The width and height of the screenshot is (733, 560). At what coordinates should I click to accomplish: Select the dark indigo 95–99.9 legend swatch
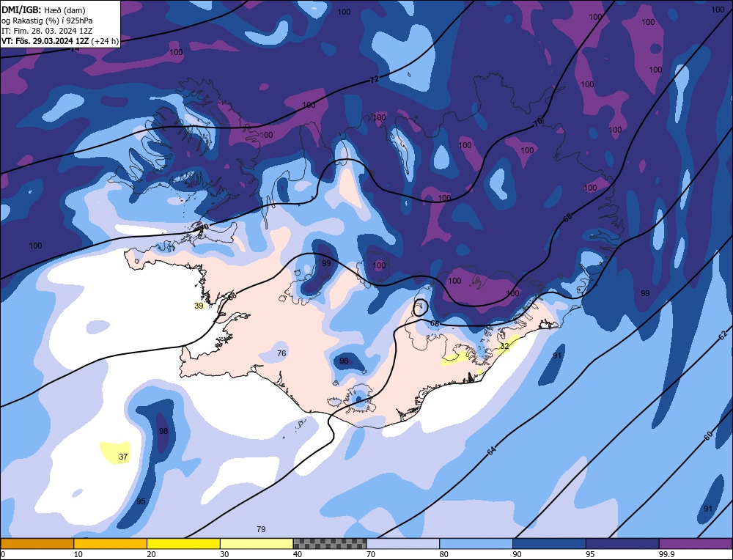click(x=622, y=543)
